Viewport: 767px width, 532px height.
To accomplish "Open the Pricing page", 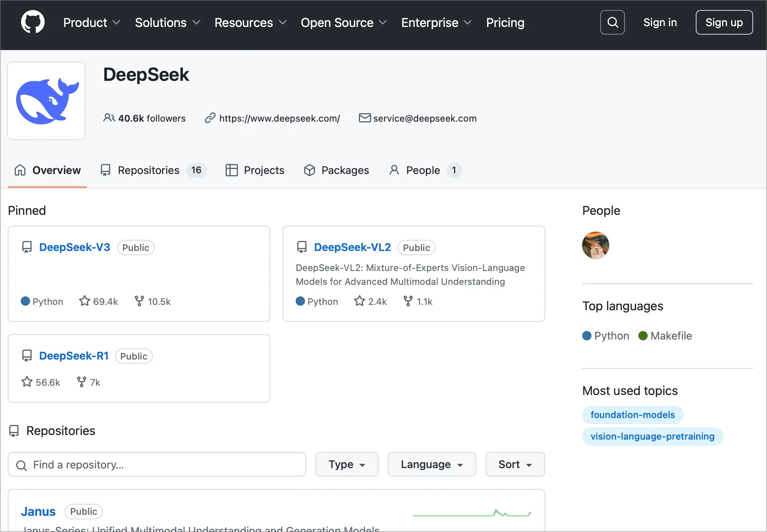I will (505, 23).
